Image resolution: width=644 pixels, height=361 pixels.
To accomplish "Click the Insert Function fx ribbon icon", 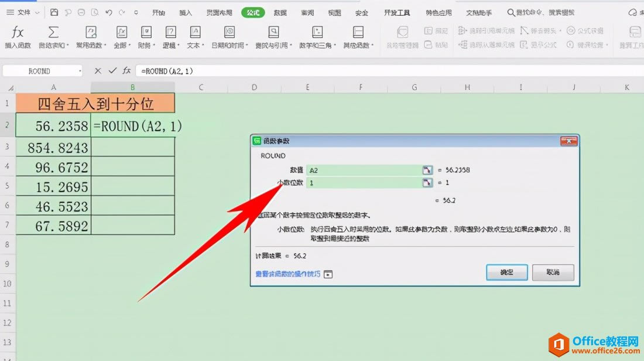I will click(18, 32).
